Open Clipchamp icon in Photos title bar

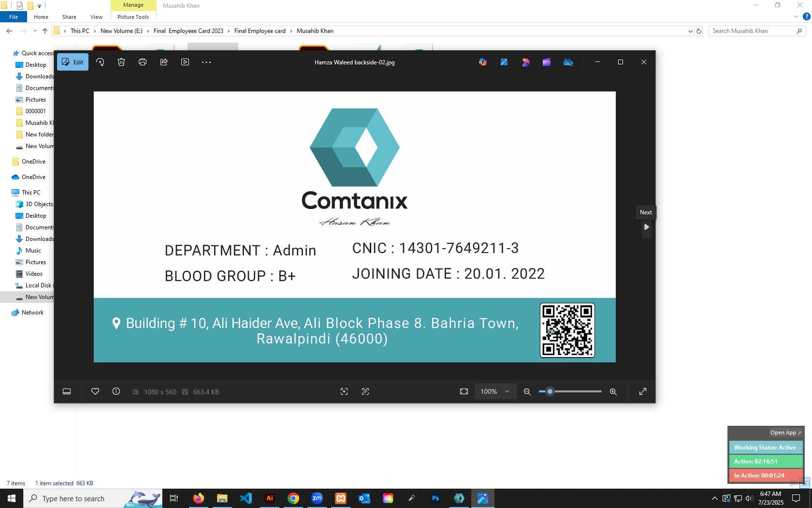coord(547,62)
